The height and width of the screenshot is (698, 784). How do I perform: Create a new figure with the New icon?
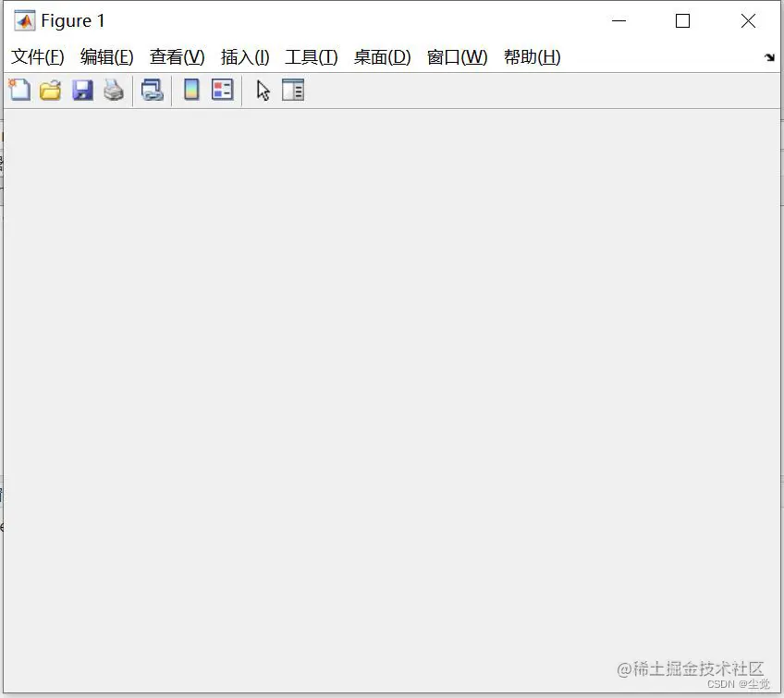pos(18,90)
